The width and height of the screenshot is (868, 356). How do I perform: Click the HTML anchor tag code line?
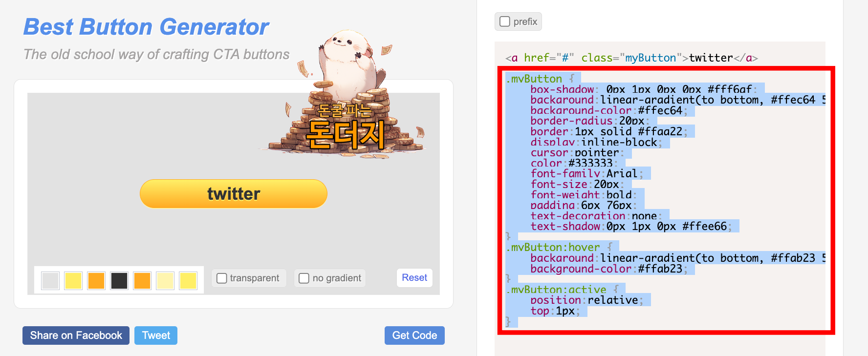(631, 58)
